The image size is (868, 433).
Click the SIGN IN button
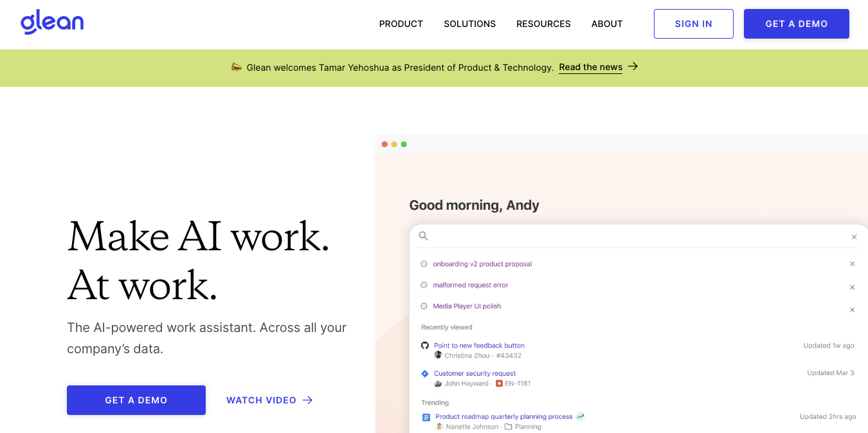click(694, 24)
